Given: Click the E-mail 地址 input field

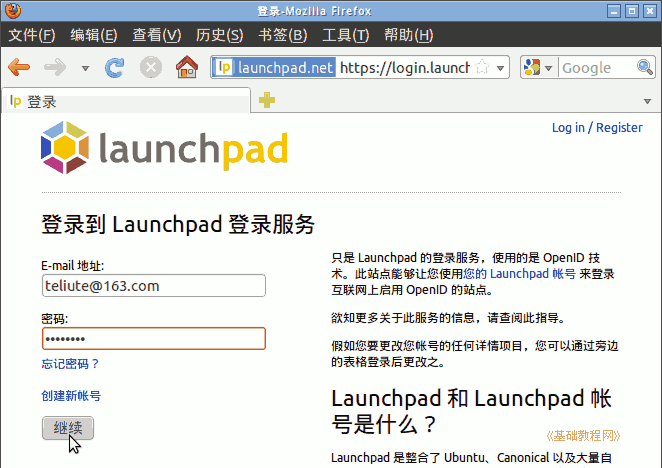Looking at the screenshot, I should pyautogui.click(x=153, y=286).
